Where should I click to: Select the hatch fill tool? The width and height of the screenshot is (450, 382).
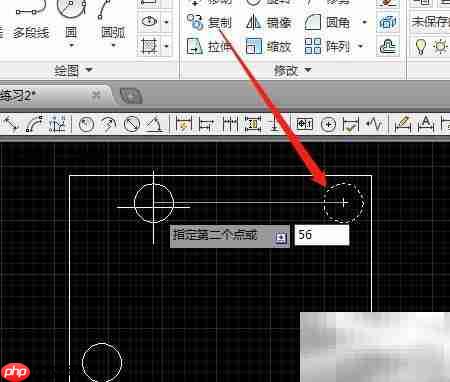click(149, 46)
